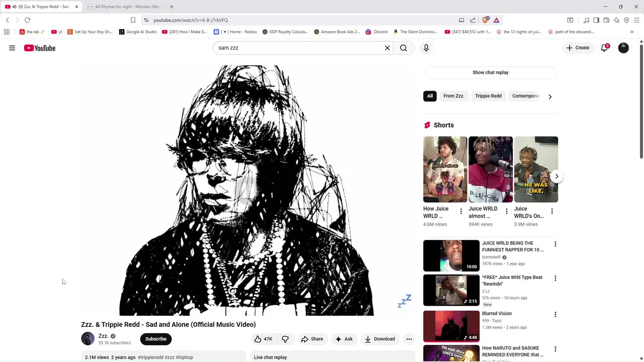Start voice search with microphone
This screenshot has height=362, width=644.
pyautogui.click(x=426, y=48)
